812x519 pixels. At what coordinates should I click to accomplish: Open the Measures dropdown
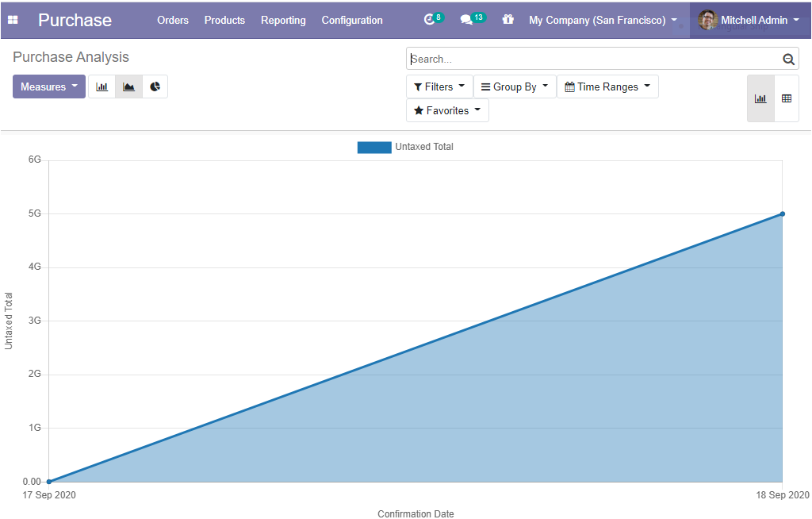point(49,86)
